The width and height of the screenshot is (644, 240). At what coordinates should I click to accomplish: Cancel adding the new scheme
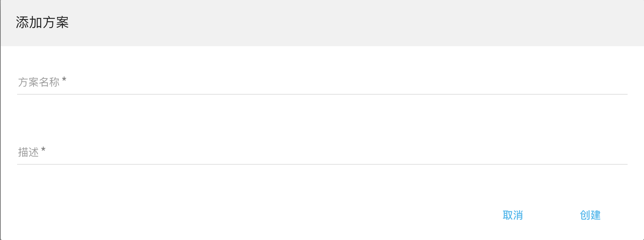point(513,215)
